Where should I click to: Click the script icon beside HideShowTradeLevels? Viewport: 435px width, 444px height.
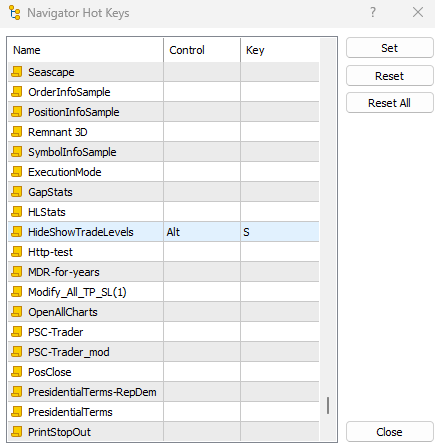coord(17,232)
